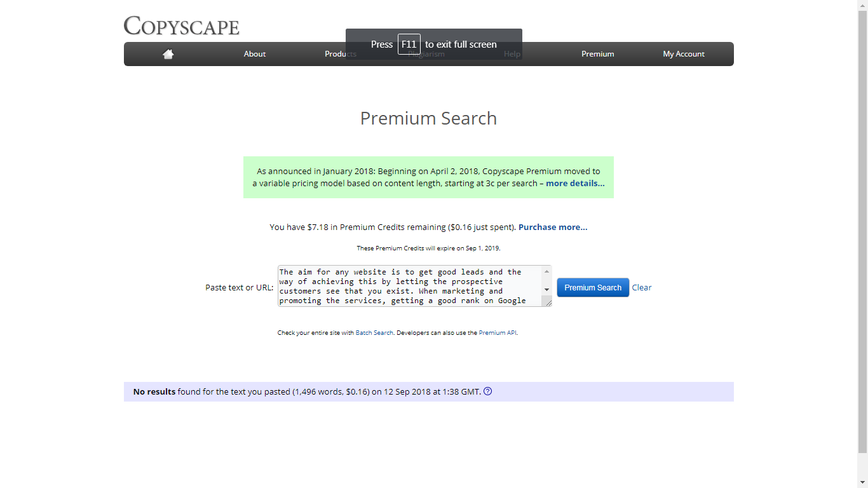Open the Products menu item
Image resolution: width=868 pixels, height=488 pixels.
pyautogui.click(x=341, y=54)
